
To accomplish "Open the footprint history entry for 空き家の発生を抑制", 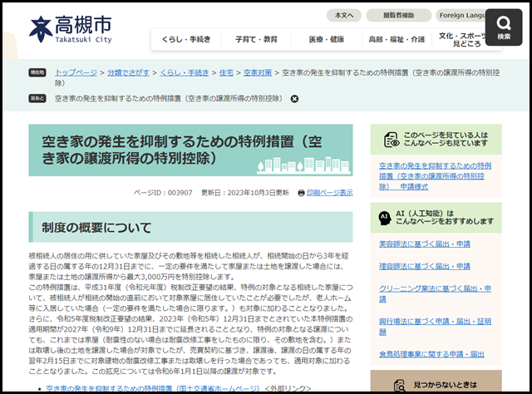I will [x=168, y=98].
